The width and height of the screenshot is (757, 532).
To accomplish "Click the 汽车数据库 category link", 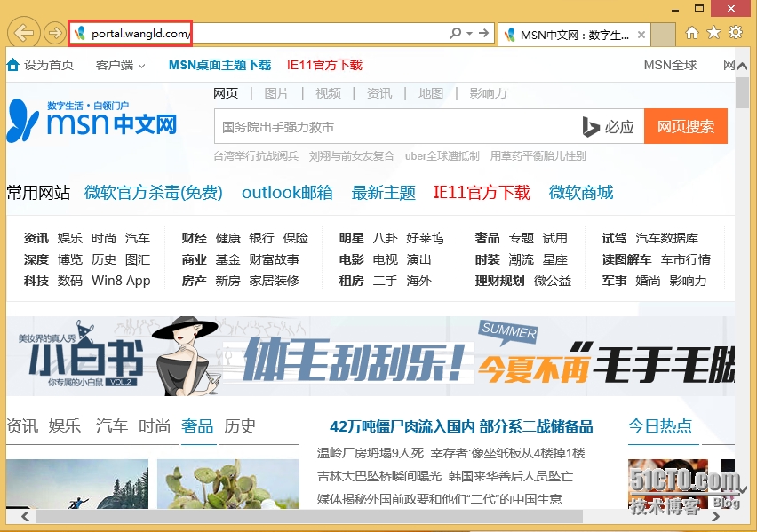I will [x=666, y=238].
